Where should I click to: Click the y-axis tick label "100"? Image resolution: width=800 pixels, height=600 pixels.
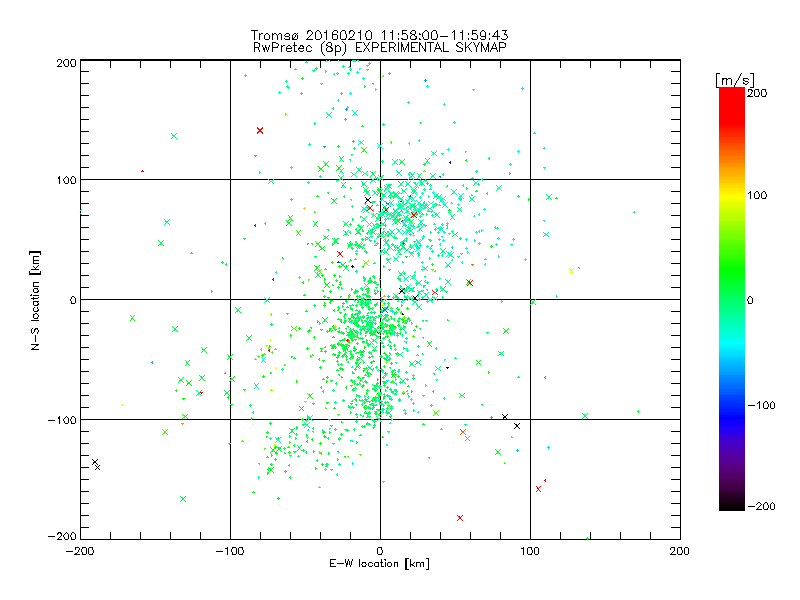pos(66,180)
